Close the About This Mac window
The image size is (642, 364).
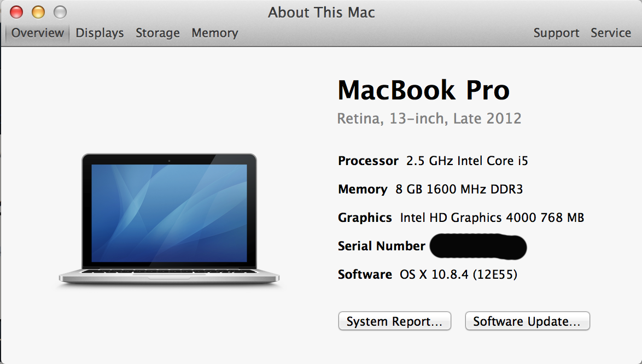point(16,12)
